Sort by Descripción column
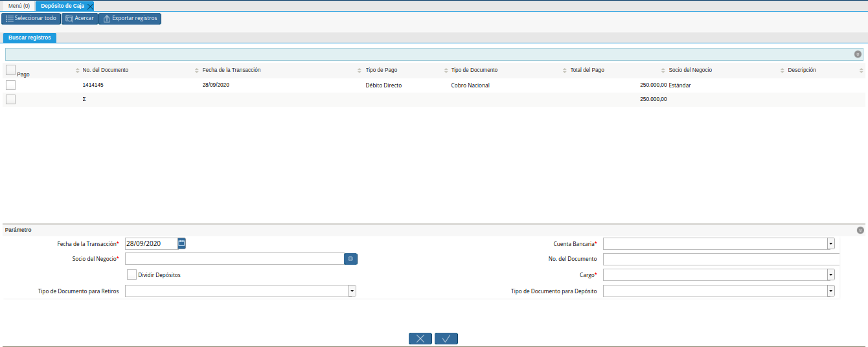 pyautogui.click(x=802, y=70)
